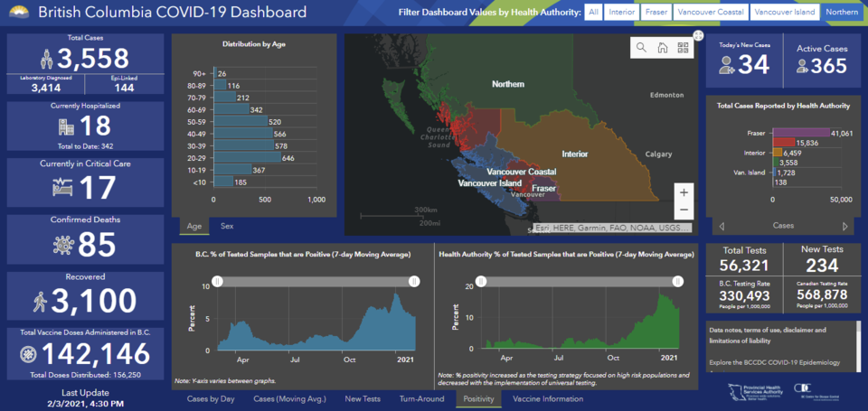Click the 20-29 age bar showing 646
Viewport: 868px width, 411px height.
click(x=247, y=158)
